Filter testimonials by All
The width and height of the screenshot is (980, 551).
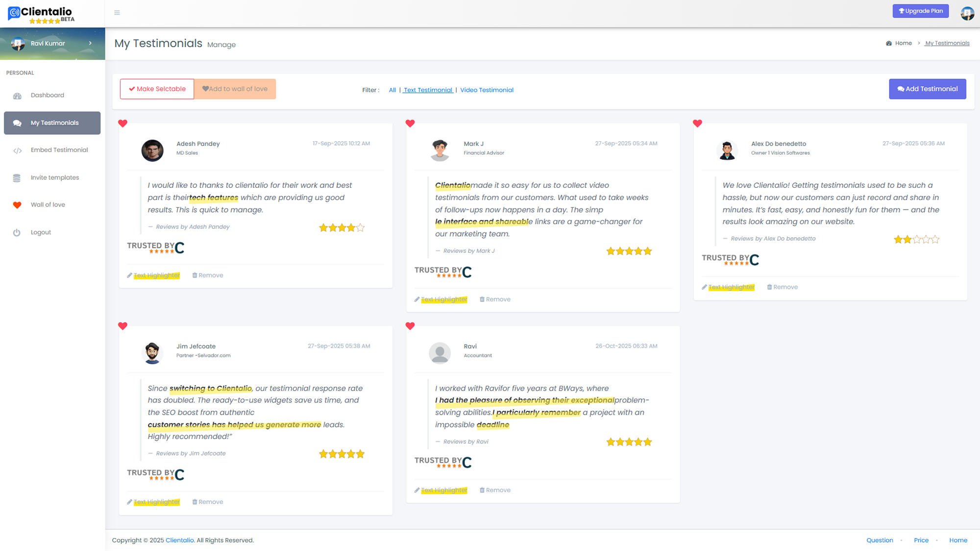point(392,90)
